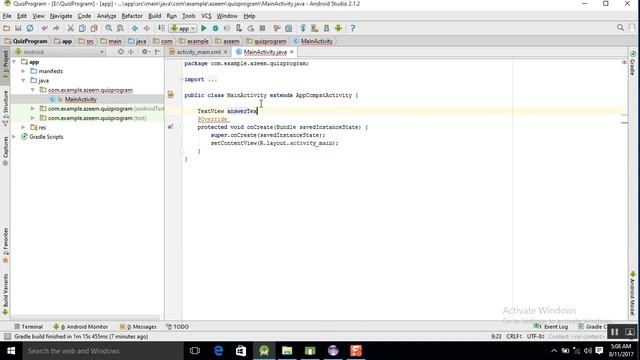The width and height of the screenshot is (640, 360).
Task: Open Microsoft Edge from taskbar
Action: (x=218, y=351)
